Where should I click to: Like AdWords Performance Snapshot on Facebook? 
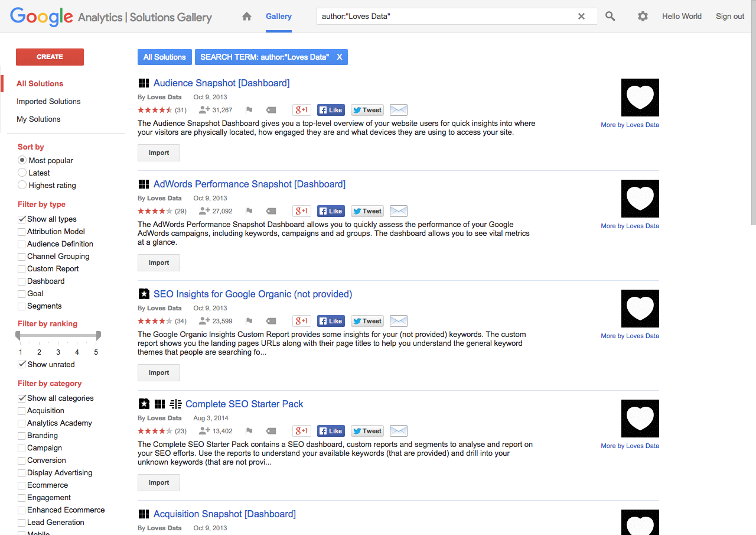[331, 211]
